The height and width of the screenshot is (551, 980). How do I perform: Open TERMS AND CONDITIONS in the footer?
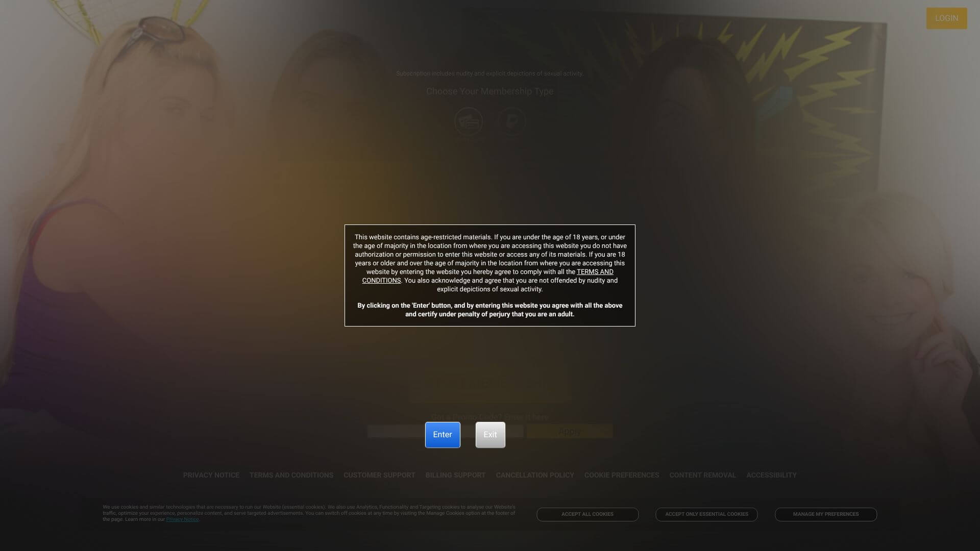(x=291, y=475)
